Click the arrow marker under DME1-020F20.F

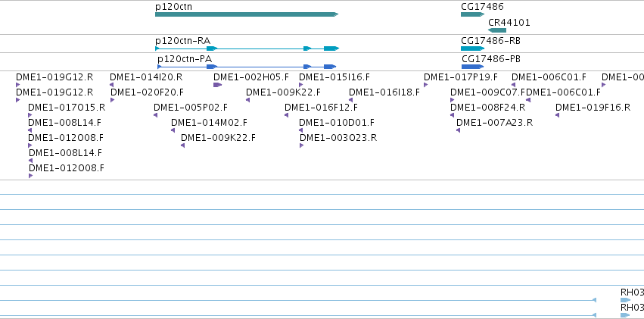coord(113,100)
